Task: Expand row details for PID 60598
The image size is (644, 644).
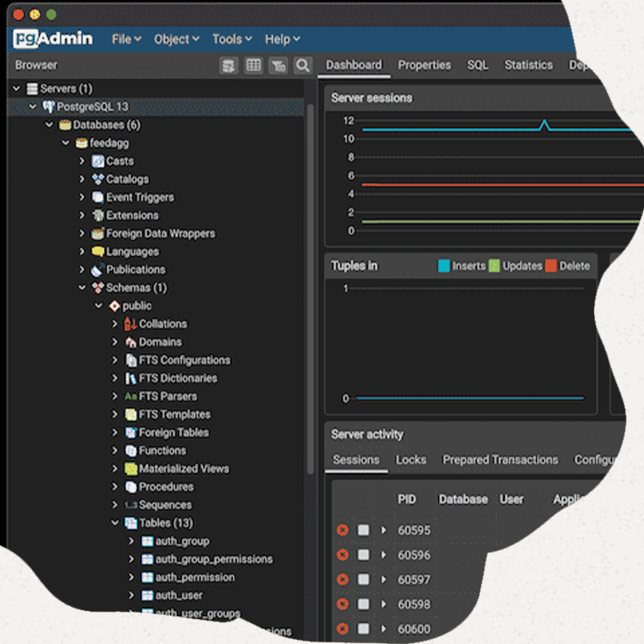Action: click(383, 605)
